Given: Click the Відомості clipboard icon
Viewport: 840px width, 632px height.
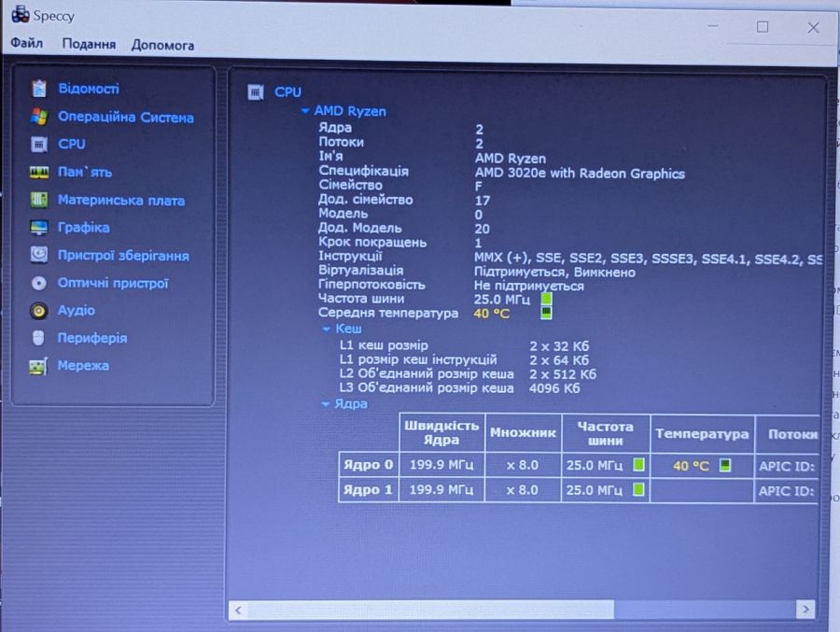Looking at the screenshot, I should pyautogui.click(x=38, y=89).
